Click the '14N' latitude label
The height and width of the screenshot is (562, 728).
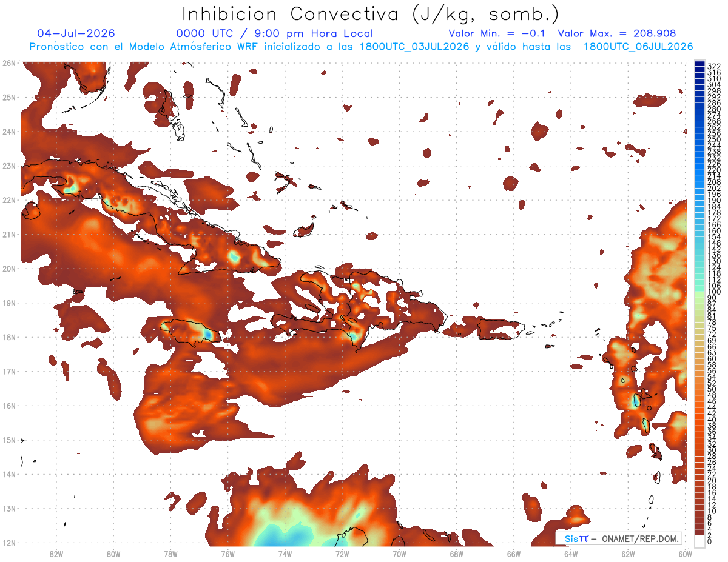pyautogui.click(x=8, y=474)
